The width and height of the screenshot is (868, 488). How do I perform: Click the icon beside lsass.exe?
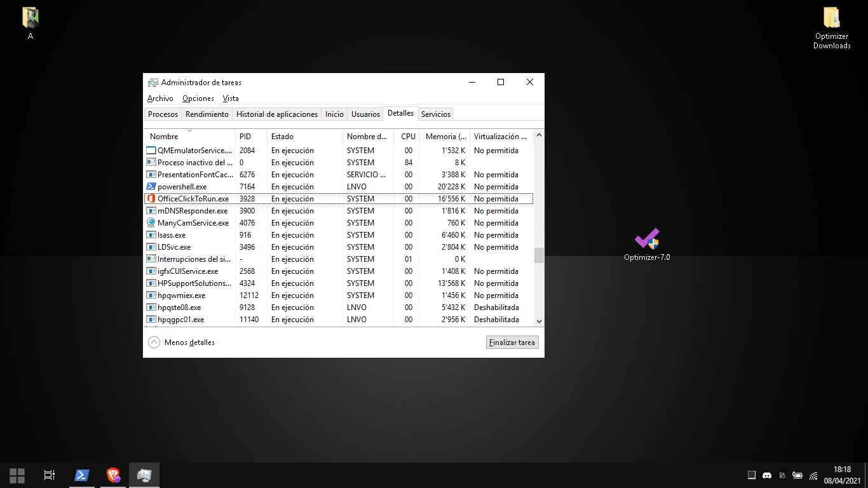pyautogui.click(x=151, y=235)
